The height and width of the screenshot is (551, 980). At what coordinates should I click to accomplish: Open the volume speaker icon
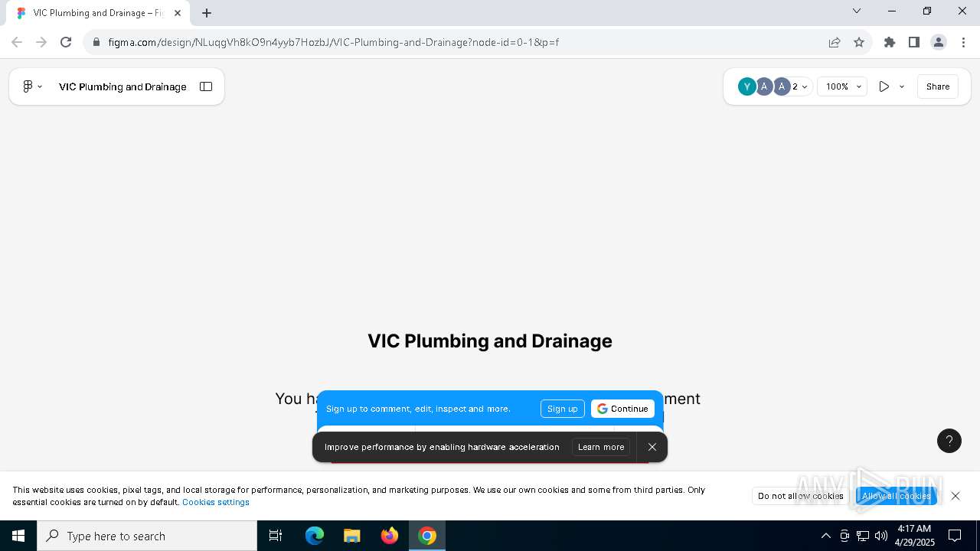click(x=881, y=536)
